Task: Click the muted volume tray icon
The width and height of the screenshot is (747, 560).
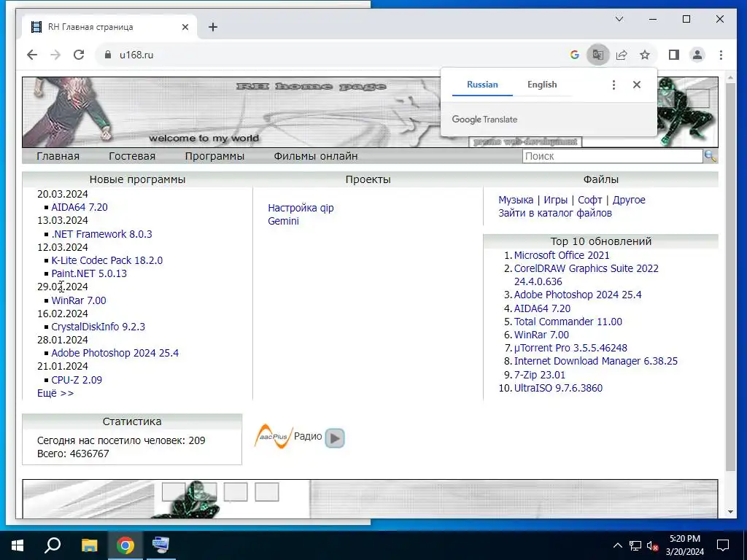Action: point(652,545)
